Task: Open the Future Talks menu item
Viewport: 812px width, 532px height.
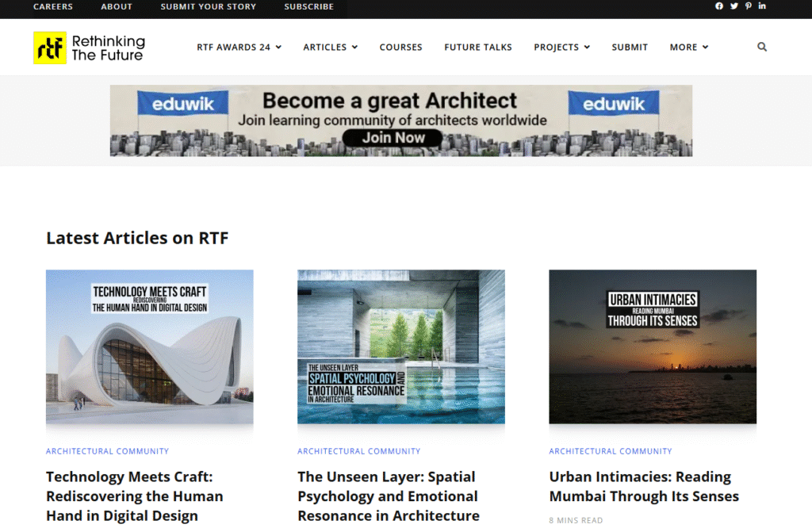Action: click(478, 48)
